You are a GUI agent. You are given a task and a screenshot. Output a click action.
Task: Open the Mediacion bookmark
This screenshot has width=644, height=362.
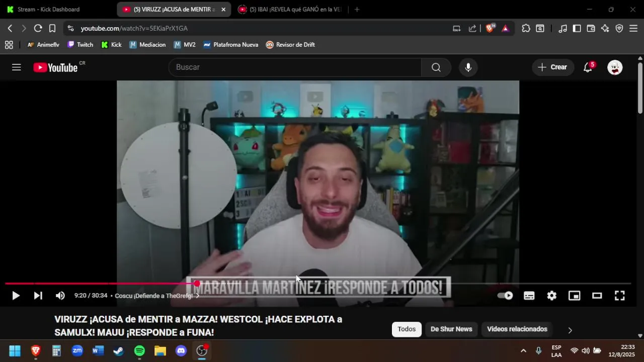coord(147,45)
